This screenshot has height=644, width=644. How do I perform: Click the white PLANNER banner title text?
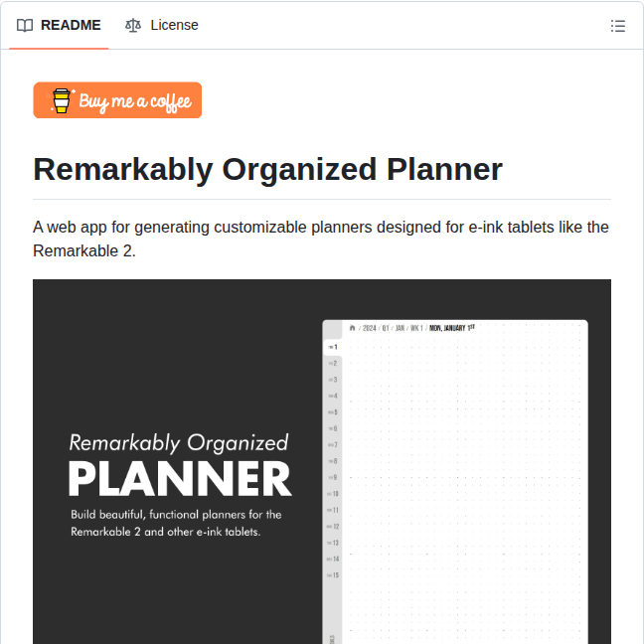click(x=180, y=479)
